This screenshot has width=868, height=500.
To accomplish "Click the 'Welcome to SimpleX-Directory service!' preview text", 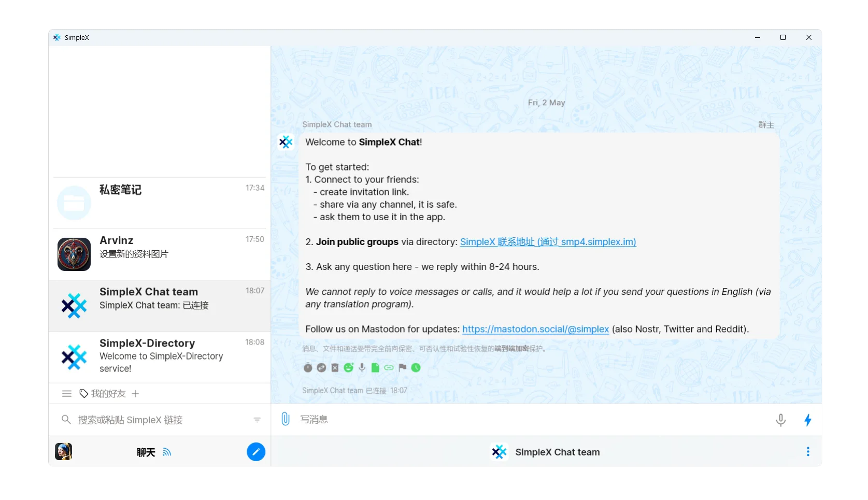I will tap(161, 362).
